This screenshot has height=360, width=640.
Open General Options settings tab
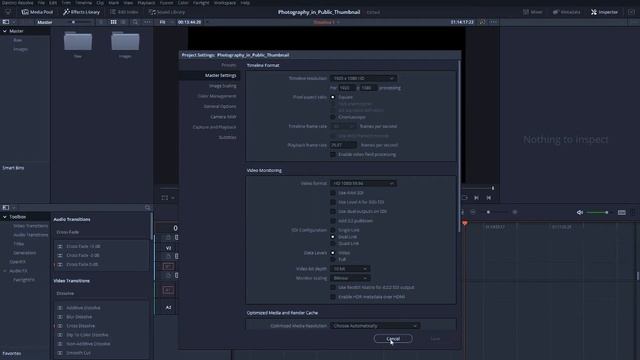click(x=220, y=106)
